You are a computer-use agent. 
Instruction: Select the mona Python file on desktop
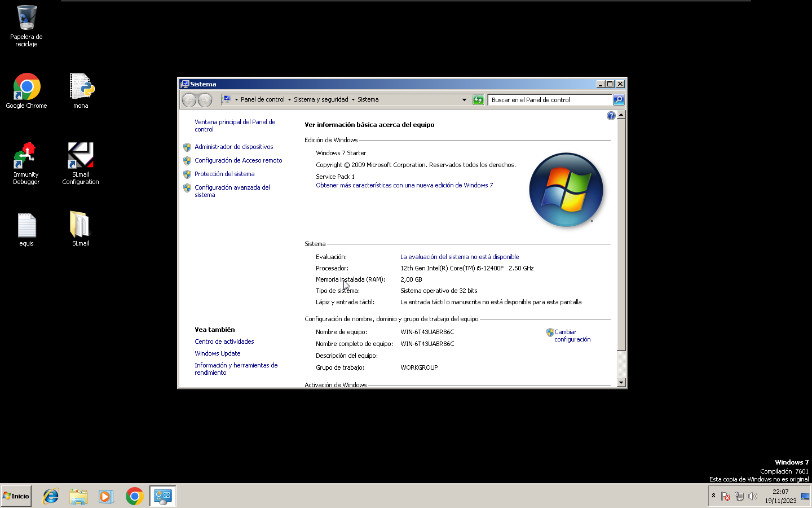pos(81,90)
